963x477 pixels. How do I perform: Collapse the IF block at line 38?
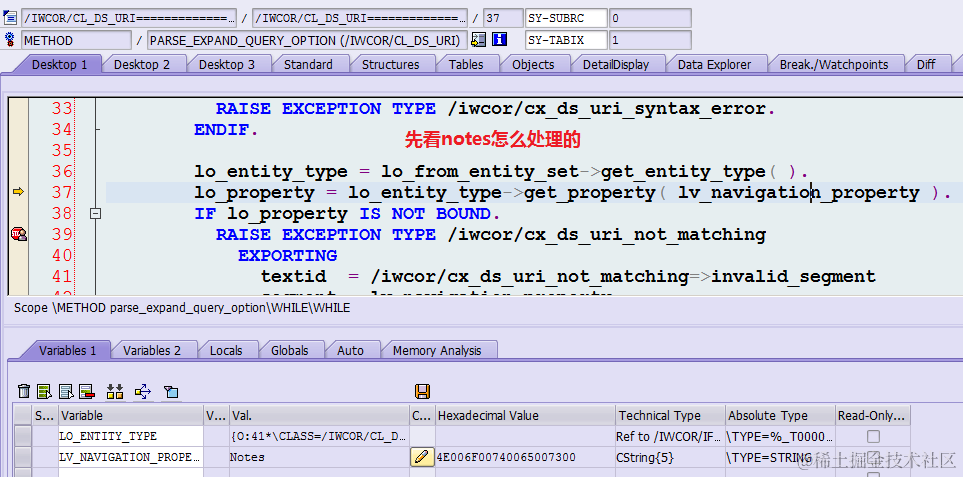pos(95,214)
